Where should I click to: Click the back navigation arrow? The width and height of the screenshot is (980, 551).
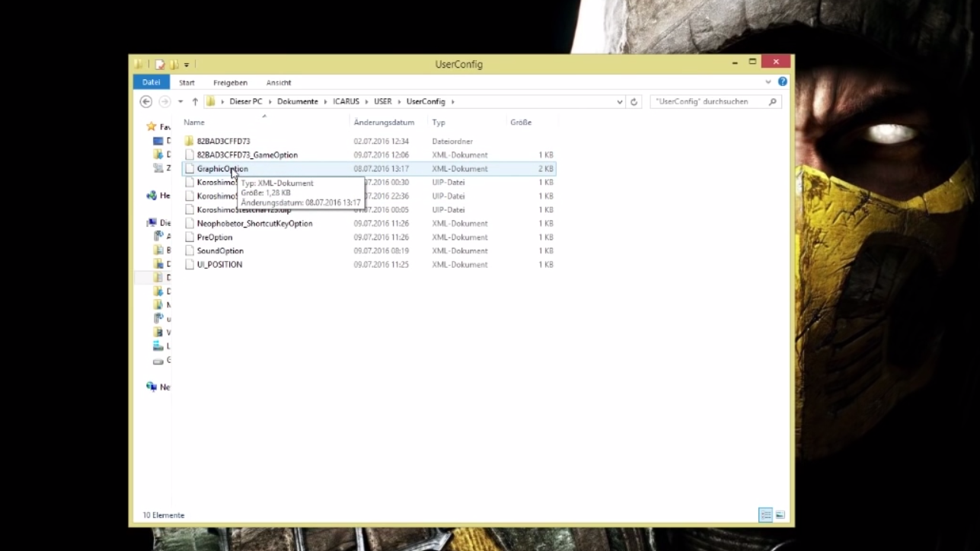point(146,101)
